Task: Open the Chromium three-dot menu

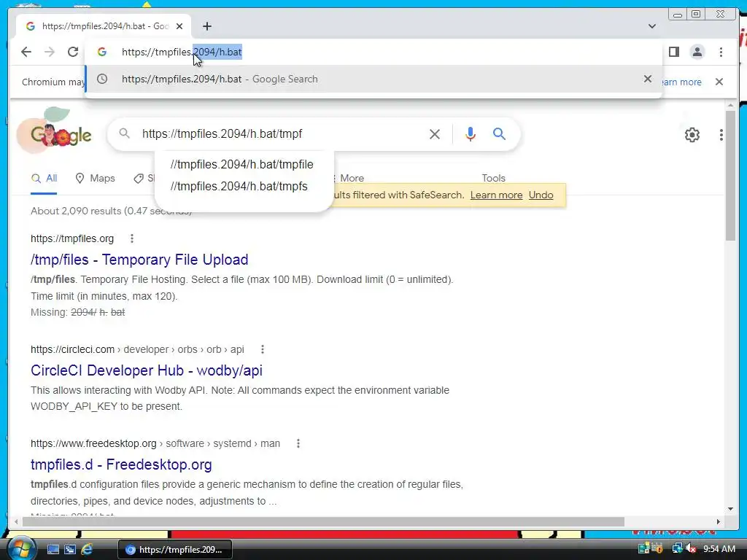Action: pyautogui.click(x=721, y=52)
